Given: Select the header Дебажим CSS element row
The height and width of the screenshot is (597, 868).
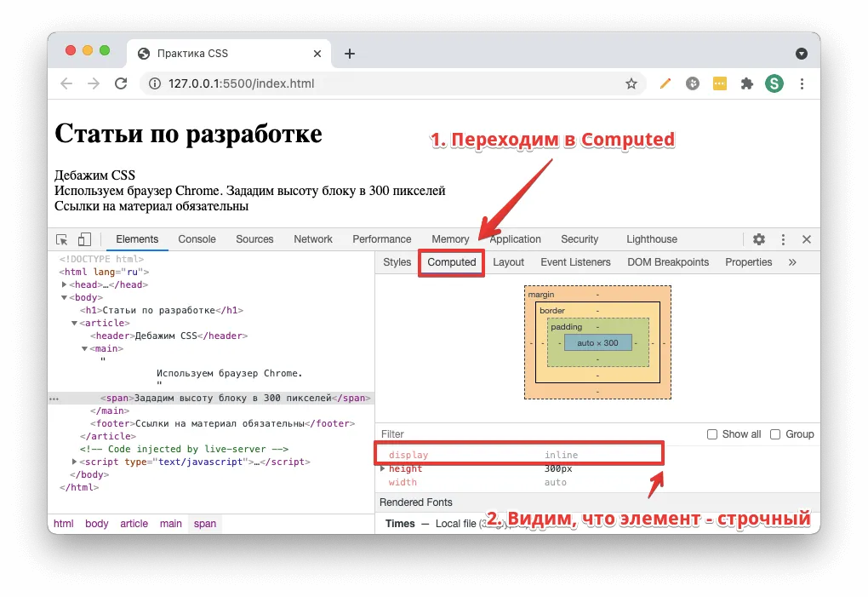Looking at the screenshot, I should [168, 336].
